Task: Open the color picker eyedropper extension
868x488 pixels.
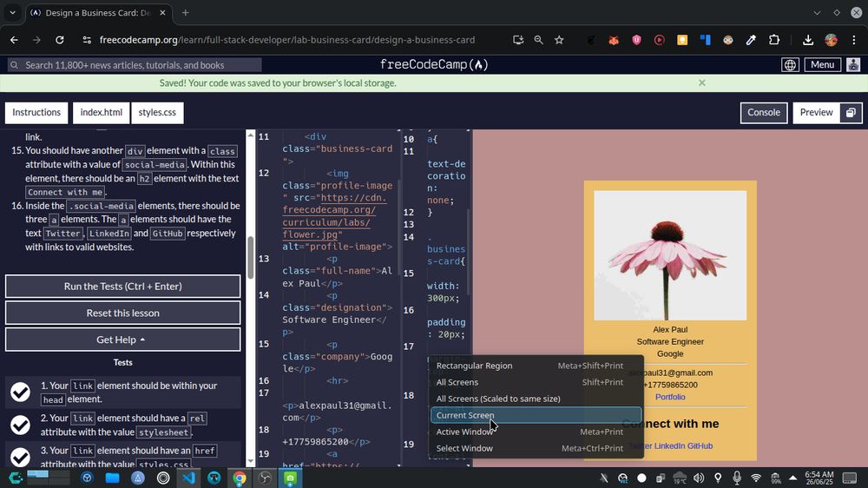Action: tap(751, 40)
